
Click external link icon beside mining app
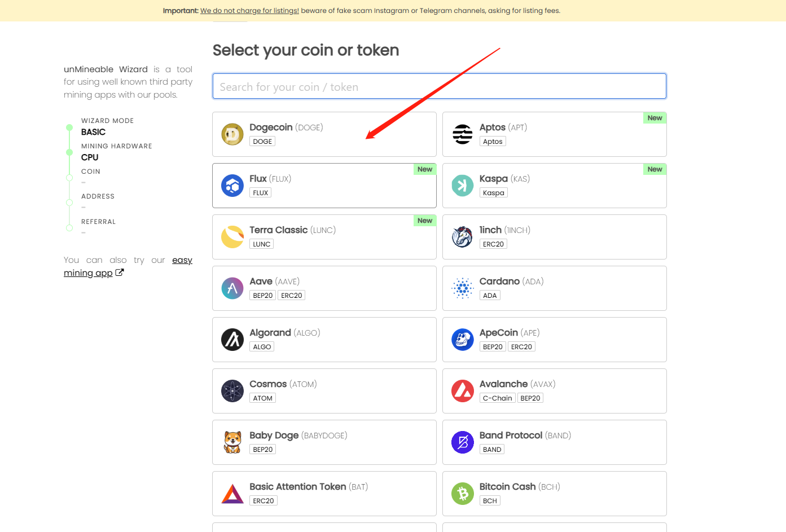pos(120,272)
